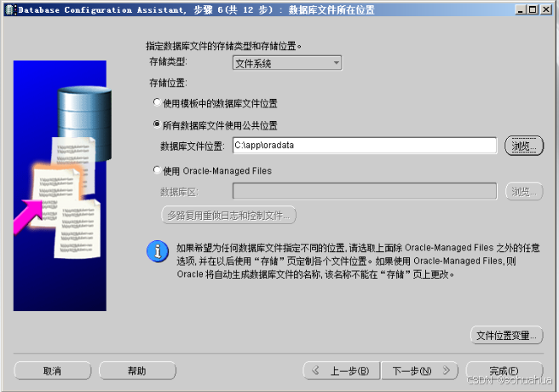Open 文件位置变量 dialog button
Viewport: 559px width, 392px height.
[506, 336]
